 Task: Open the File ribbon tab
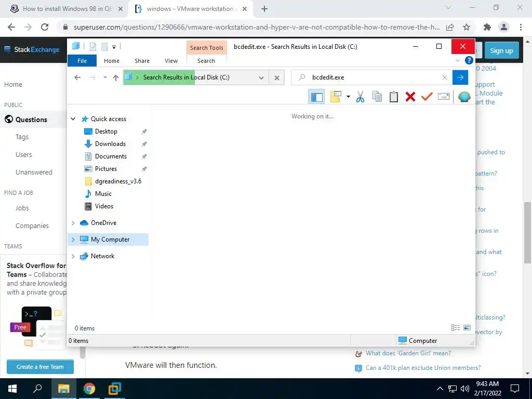coord(82,61)
